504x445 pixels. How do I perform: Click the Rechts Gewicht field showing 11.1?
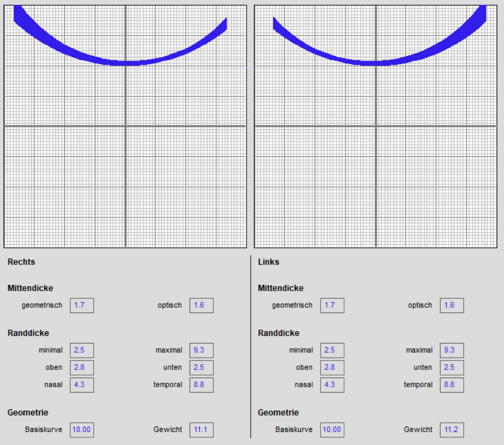201,430
